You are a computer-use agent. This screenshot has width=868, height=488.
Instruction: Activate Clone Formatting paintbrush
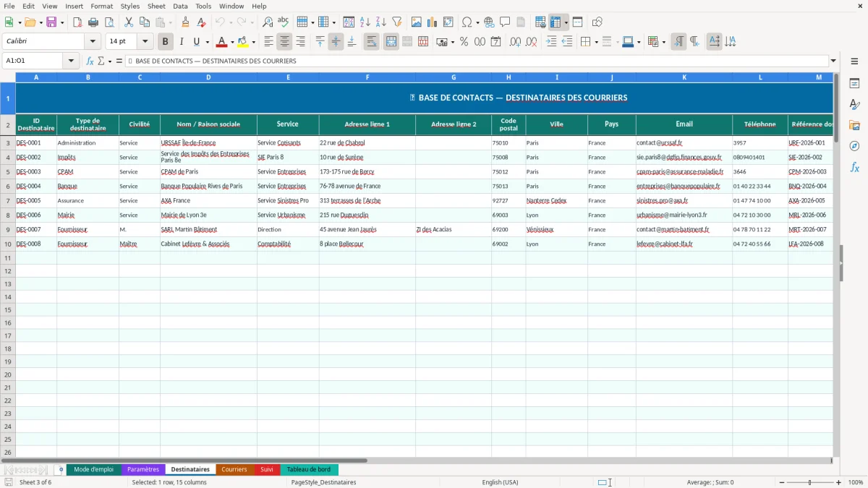pyautogui.click(x=186, y=22)
